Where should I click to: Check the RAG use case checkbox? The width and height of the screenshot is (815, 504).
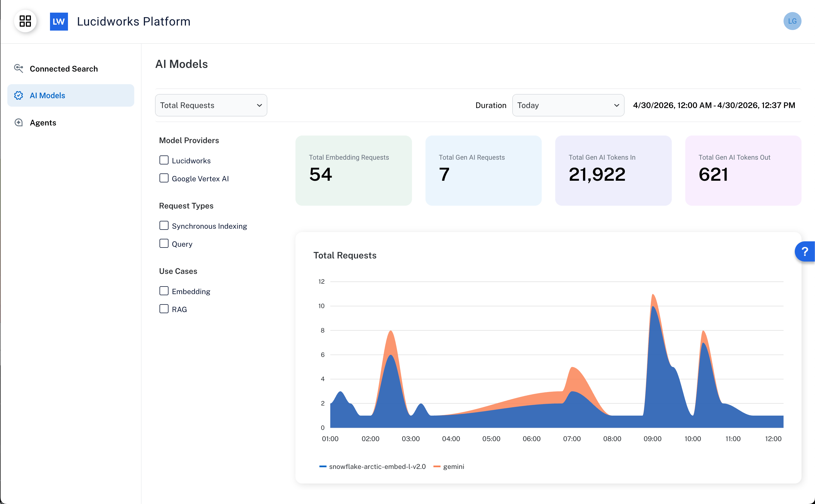(164, 309)
